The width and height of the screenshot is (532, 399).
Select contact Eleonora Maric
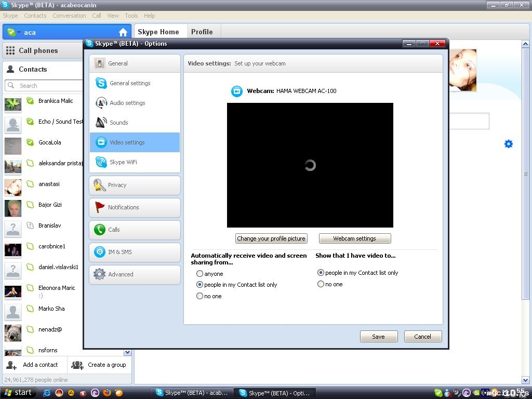43,291
